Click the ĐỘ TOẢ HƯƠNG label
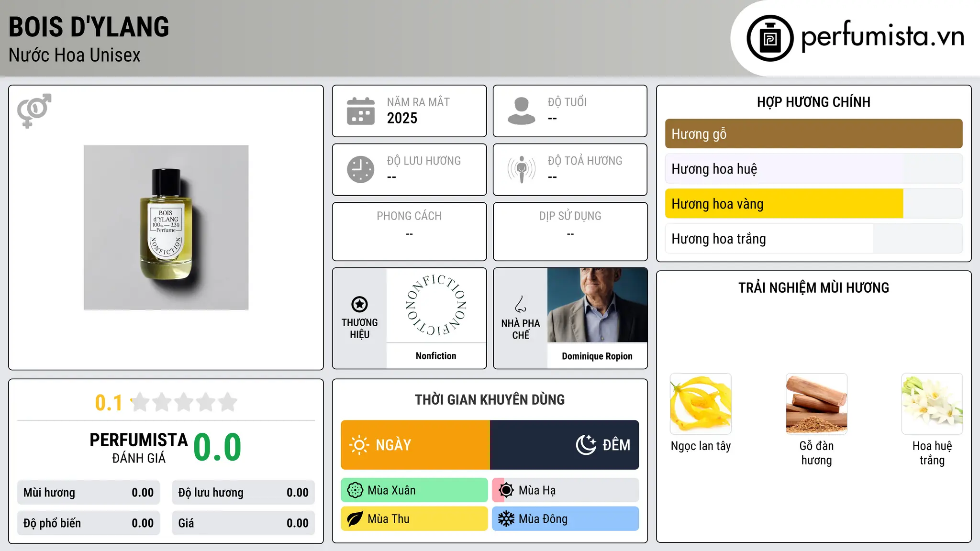Screen dimensions: 980x551 click(585, 161)
